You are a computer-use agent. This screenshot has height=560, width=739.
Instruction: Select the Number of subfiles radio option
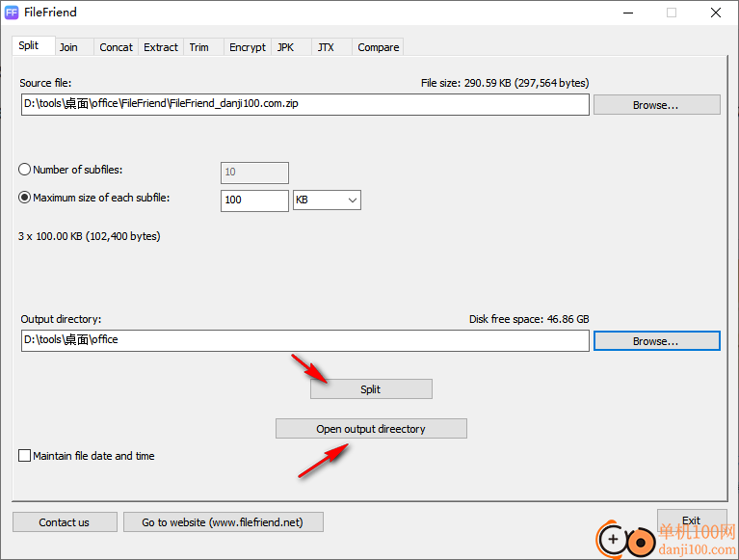70,170
